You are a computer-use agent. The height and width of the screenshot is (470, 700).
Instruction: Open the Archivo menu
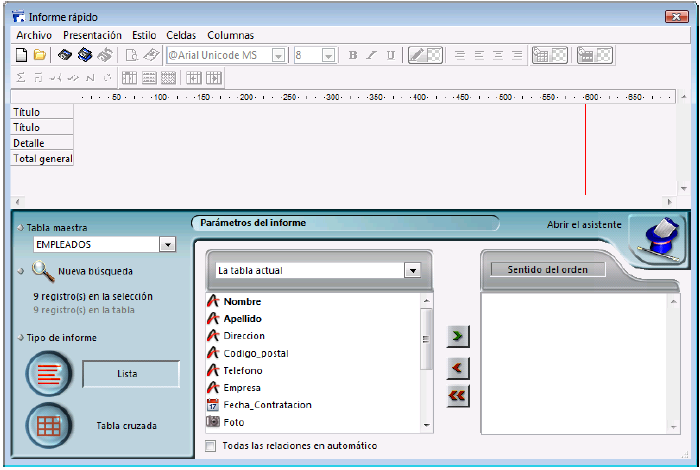tap(34, 35)
